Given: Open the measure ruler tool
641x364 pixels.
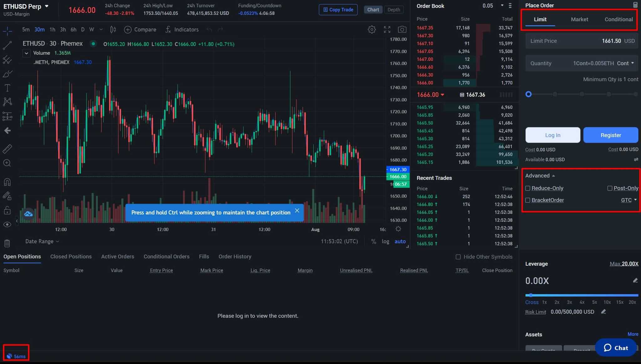Looking at the screenshot, I should (7, 149).
